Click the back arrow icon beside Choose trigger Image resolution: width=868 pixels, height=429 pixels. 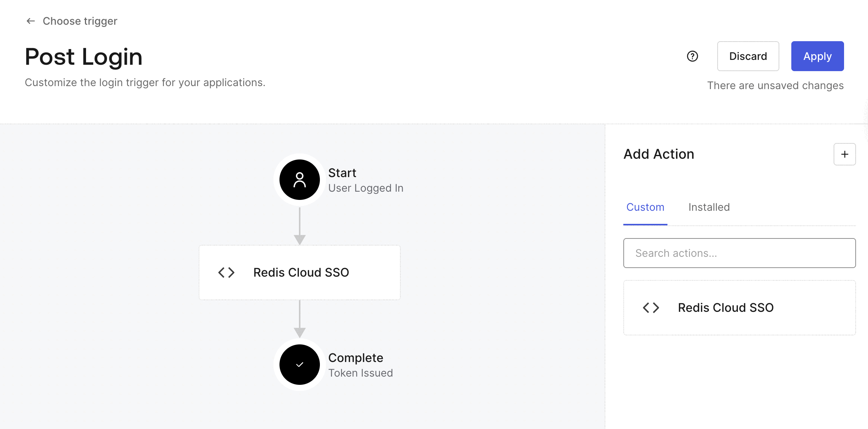(x=31, y=21)
